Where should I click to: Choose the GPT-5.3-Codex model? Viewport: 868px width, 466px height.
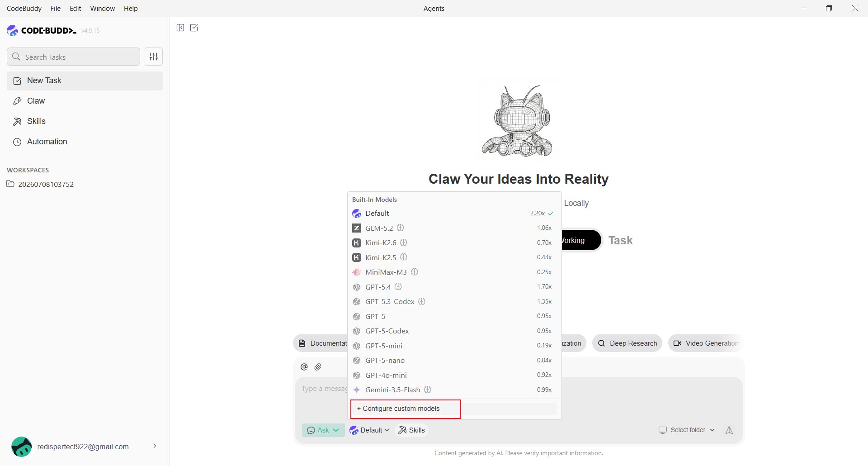tap(454, 301)
